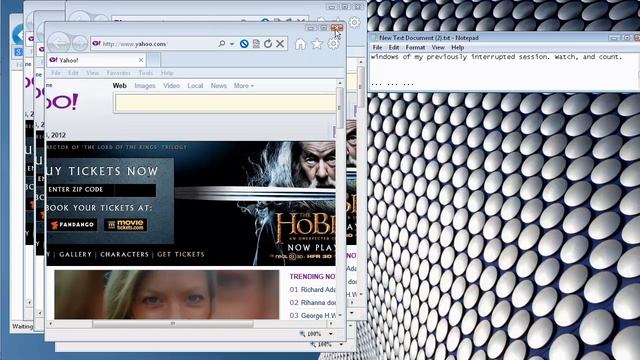
Task: Click CHARACTERS in the Hobbit ad
Action: [x=124, y=254]
